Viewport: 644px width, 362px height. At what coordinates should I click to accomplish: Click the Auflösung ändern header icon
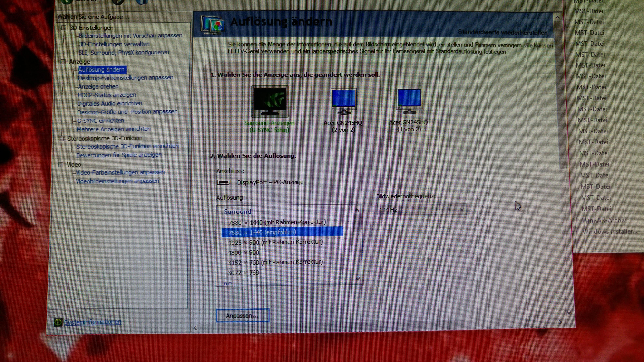point(213,25)
